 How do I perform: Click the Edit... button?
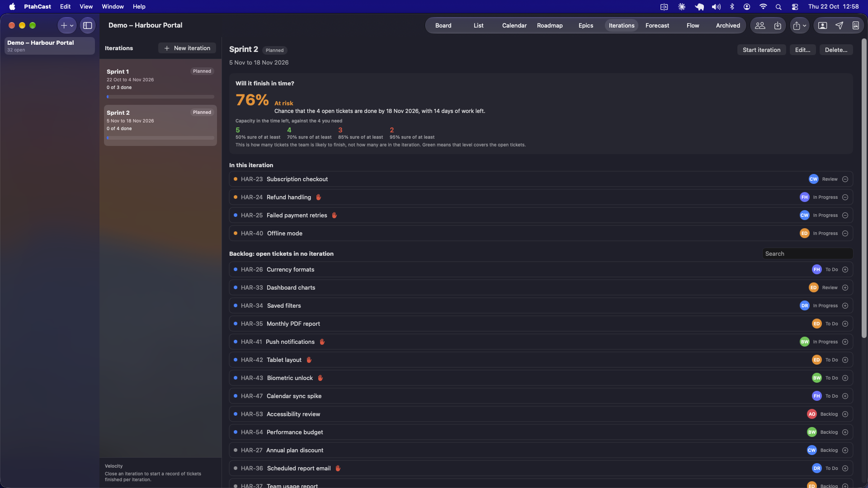(802, 50)
